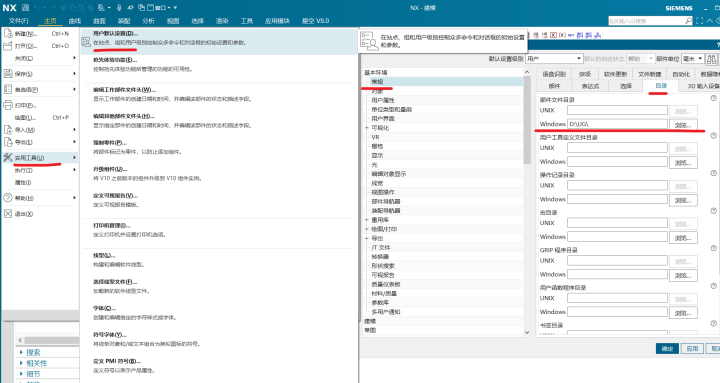Expand the 相关性 section in the left panel
Viewport: 720px width, 383px height.
tap(21, 363)
